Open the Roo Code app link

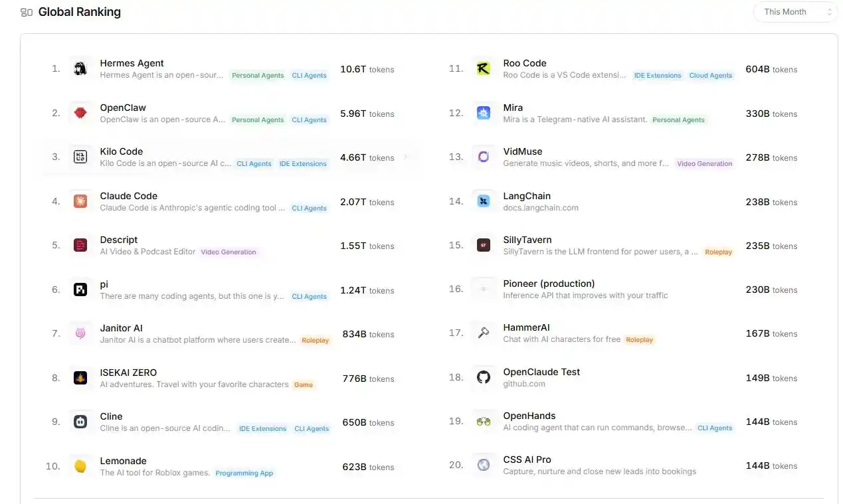(525, 63)
